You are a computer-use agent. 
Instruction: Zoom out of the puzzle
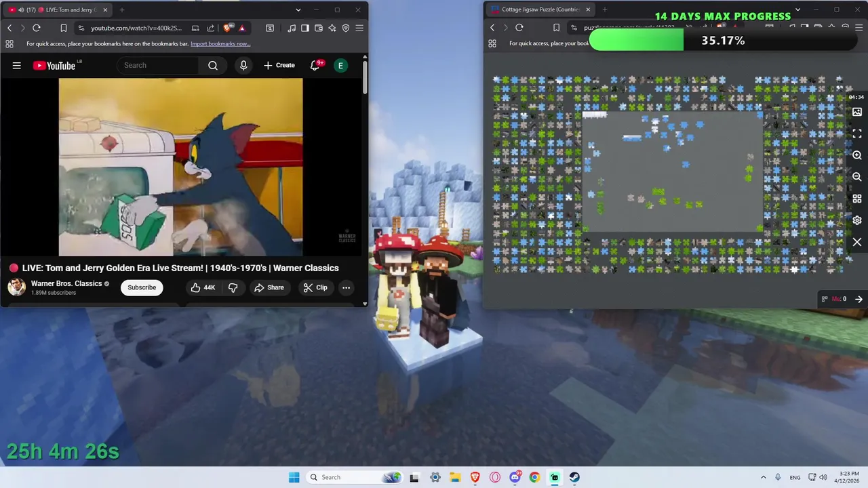point(857,177)
